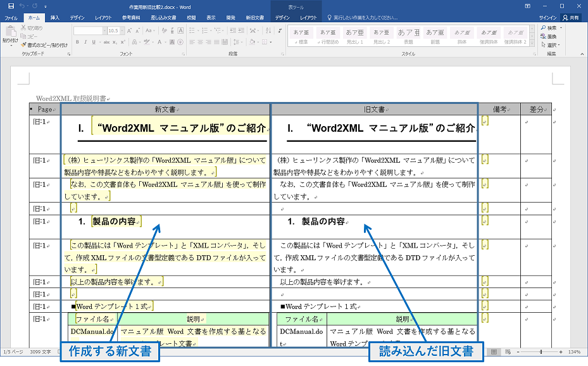This screenshot has width=588, height=366.
Task: Apply strikethrough formatting
Action: (x=106, y=42)
